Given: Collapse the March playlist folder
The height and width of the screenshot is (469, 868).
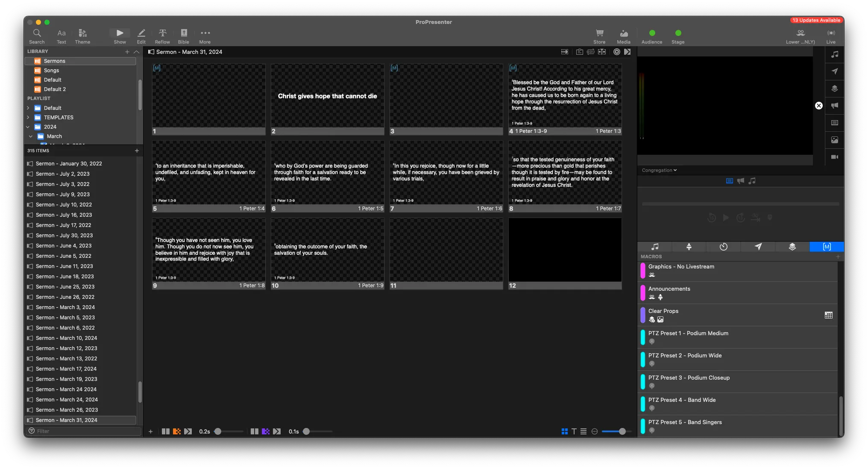Looking at the screenshot, I should (31, 136).
